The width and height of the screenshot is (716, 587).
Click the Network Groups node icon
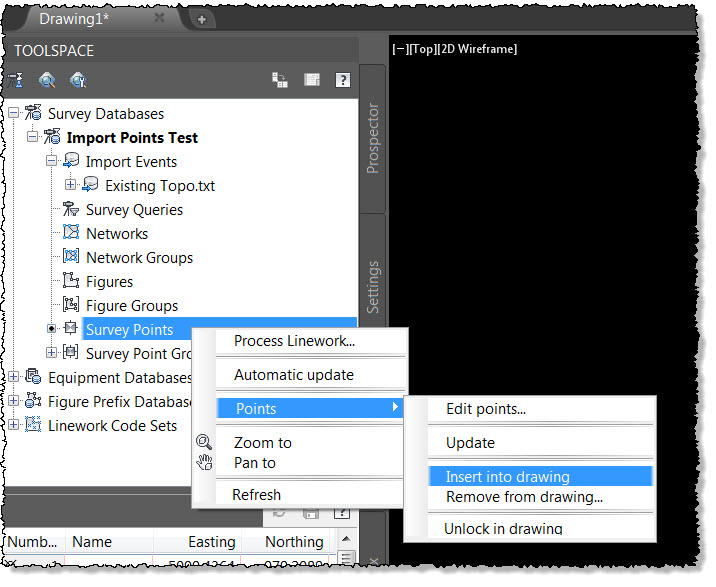point(71,256)
